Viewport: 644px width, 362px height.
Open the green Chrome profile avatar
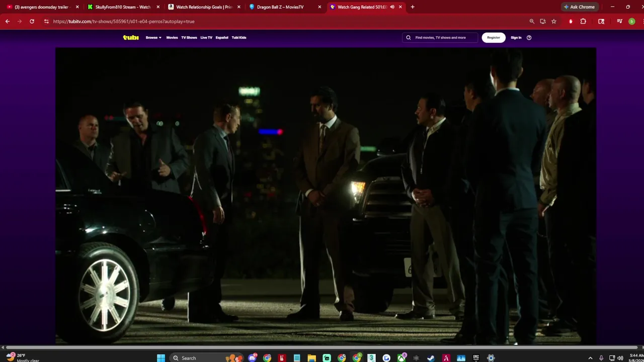coord(632,22)
